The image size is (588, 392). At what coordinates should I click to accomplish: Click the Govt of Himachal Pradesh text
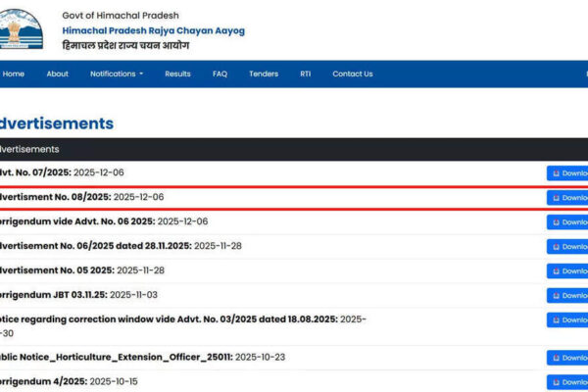[121, 16]
